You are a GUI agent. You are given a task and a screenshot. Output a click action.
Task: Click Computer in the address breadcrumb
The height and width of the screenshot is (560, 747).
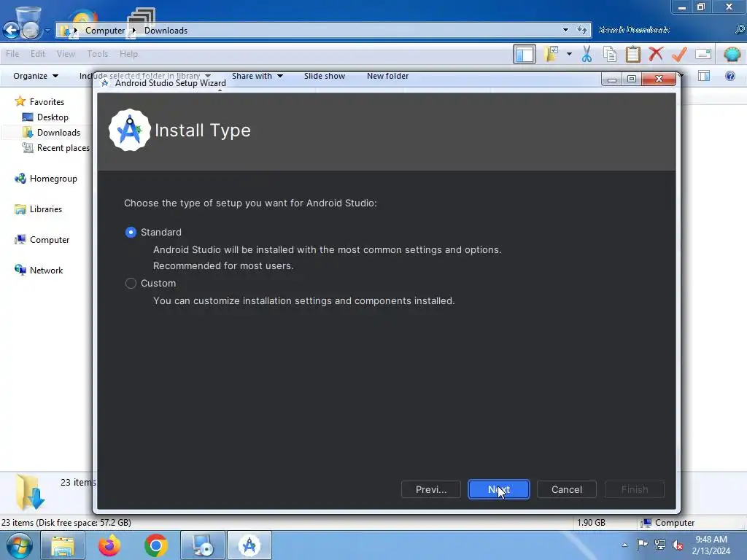tap(105, 31)
